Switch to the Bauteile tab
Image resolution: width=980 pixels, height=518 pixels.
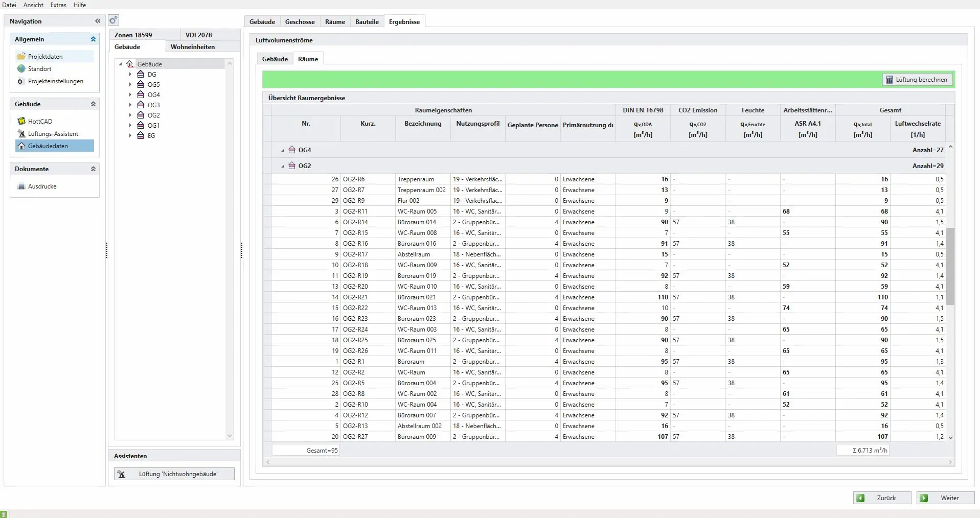point(367,21)
